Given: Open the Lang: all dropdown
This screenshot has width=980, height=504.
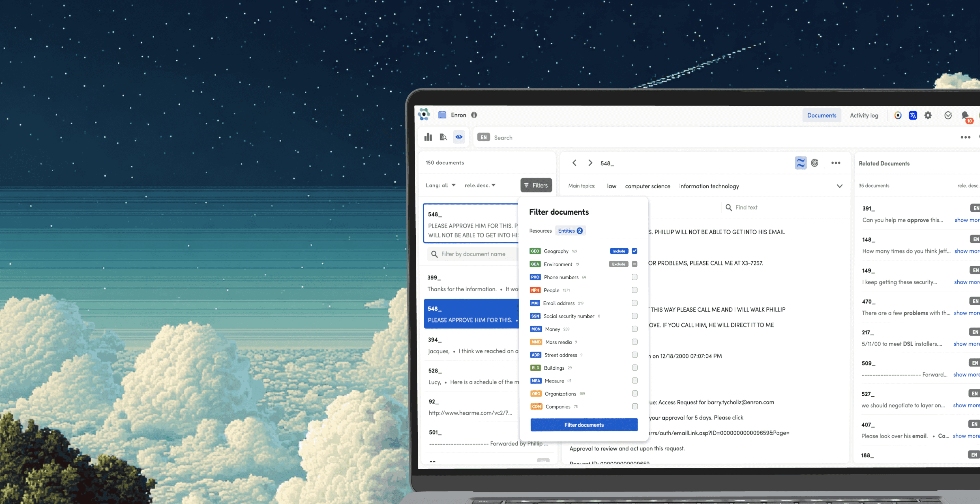Looking at the screenshot, I should (x=441, y=185).
